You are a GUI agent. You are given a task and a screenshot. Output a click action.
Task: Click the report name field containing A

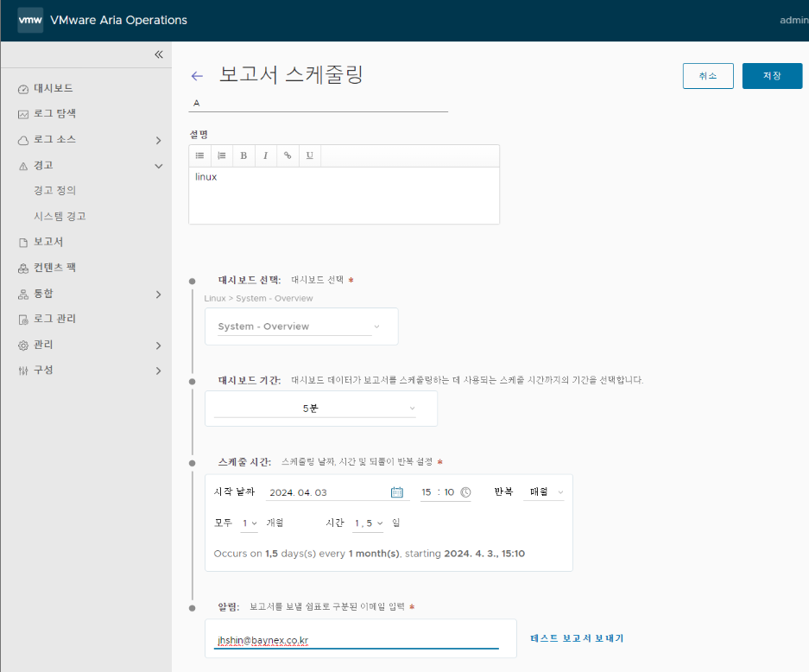[319, 104]
